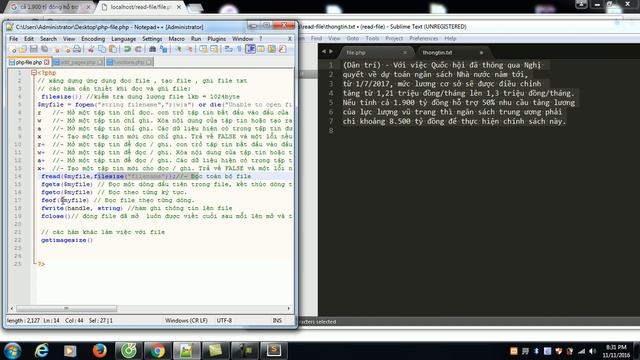Open the Language menu in Notepad++
The height and width of the screenshot is (360, 640).
tap(123, 39)
